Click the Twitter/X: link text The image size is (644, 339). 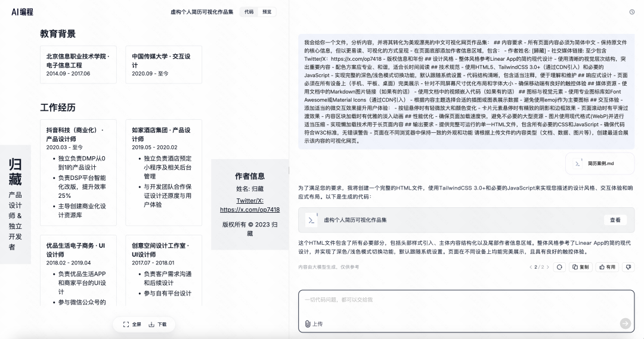click(250, 201)
